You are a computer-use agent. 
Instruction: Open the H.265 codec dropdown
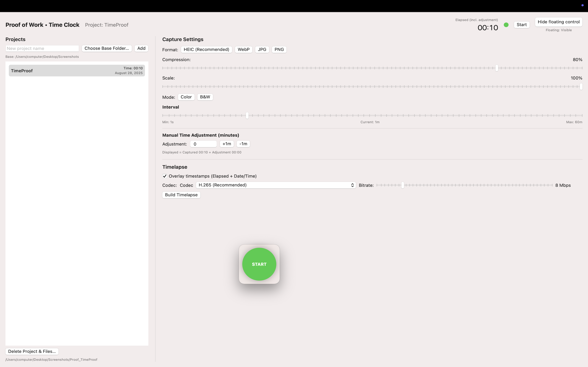point(276,185)
